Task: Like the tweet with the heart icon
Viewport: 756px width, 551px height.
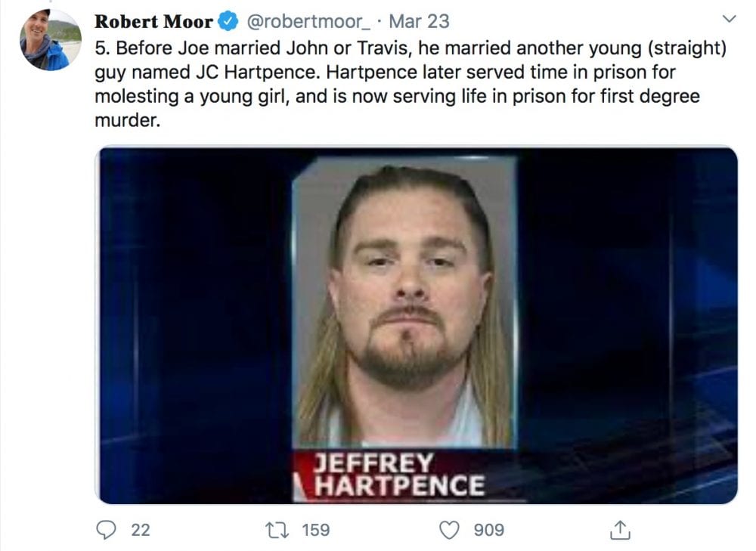Action: point(449,531)
